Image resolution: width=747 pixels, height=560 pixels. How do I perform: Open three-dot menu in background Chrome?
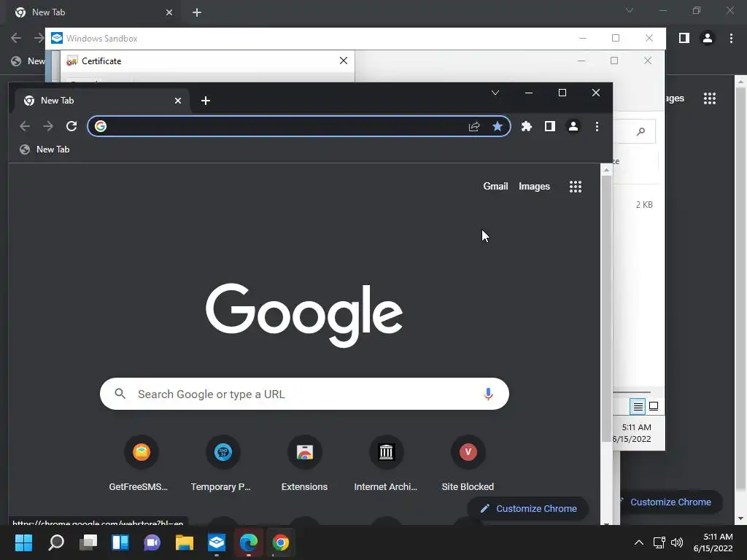(x=731, y=38)
